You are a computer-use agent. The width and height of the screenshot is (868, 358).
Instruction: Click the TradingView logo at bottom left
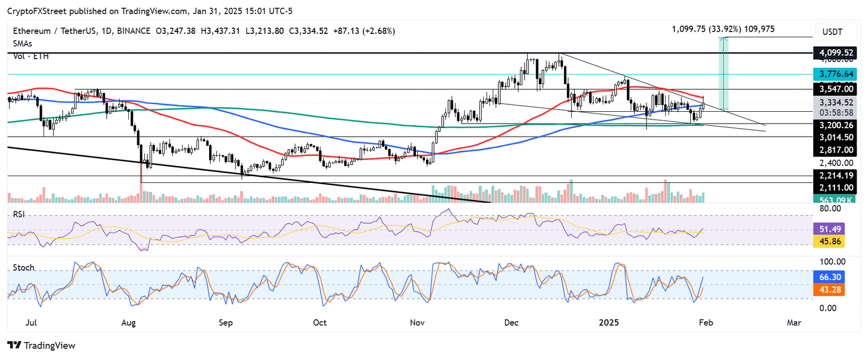tap(41, 345)
